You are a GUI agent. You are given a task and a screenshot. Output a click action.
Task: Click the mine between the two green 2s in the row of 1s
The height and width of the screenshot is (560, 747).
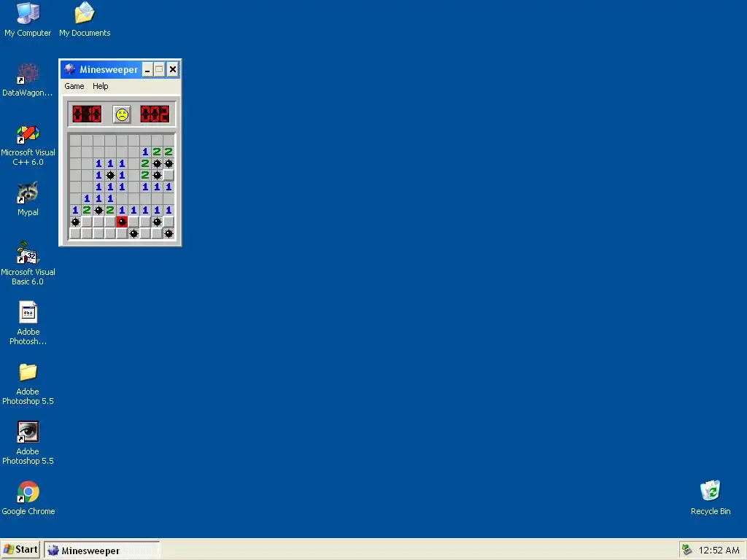[x=98, y=210]
